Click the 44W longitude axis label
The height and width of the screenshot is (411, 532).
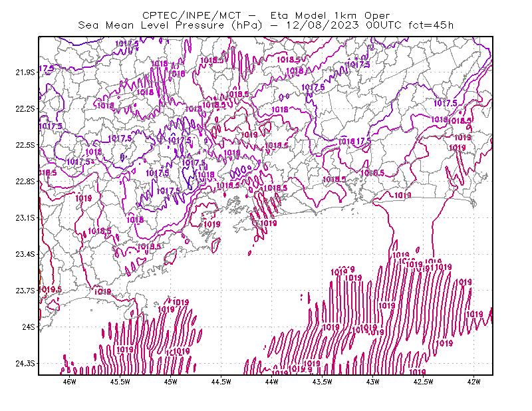[272, 382]
